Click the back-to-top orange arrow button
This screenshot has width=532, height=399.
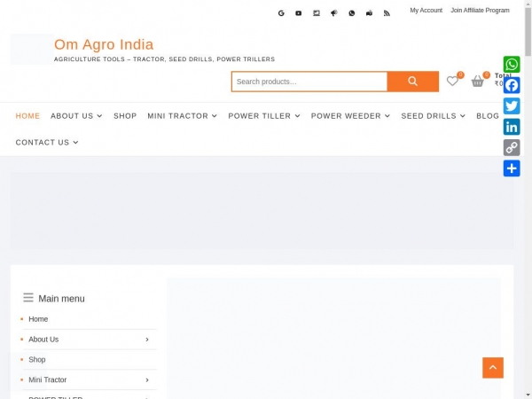(x=493, y=367)
